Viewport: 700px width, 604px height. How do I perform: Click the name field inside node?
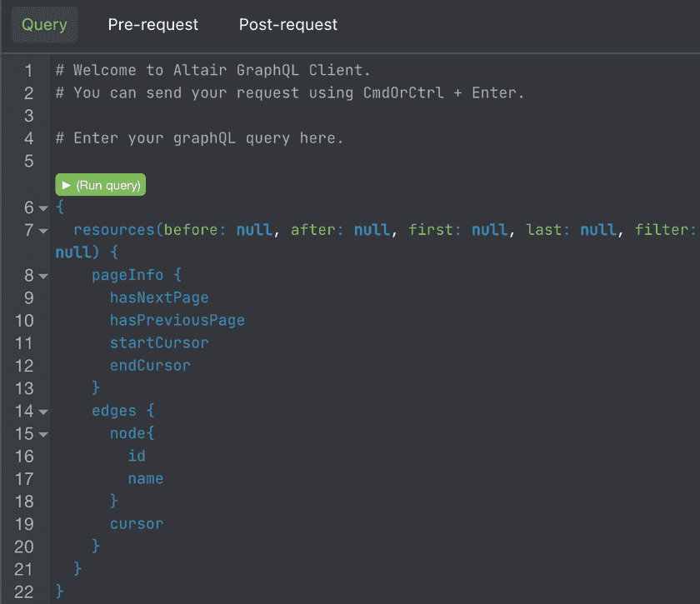(146, 478)
